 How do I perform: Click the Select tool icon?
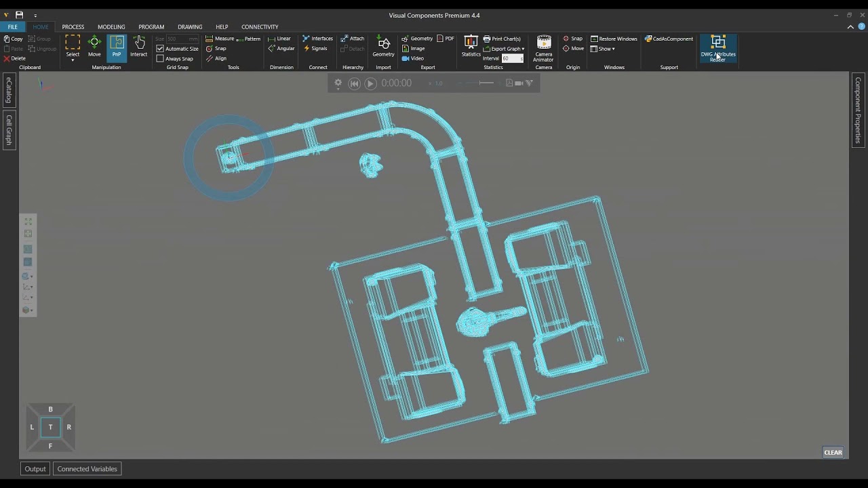coord(73,43)
